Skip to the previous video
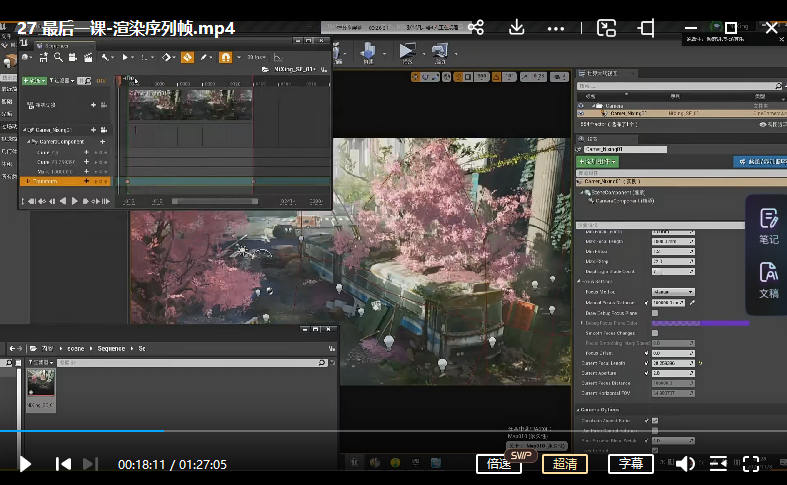The height and width of the screenshot is (485, 787). click(63, 464)
